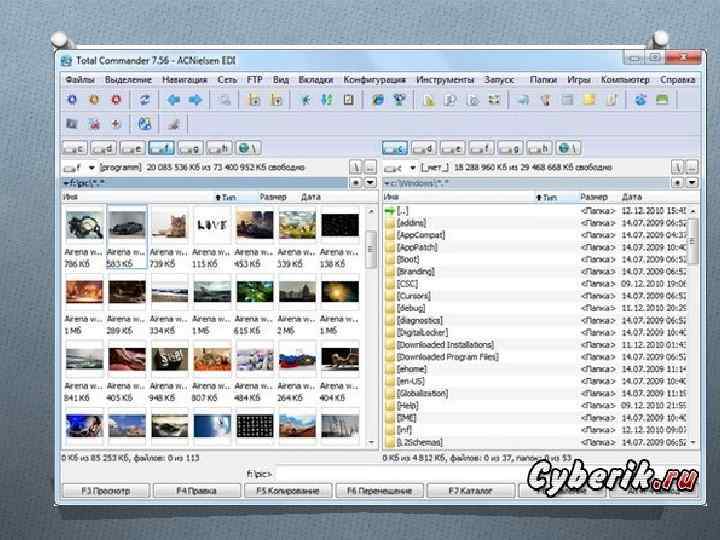720x540 pixels.
Task: Switch left panel to drive h
Action: [219, 148]
